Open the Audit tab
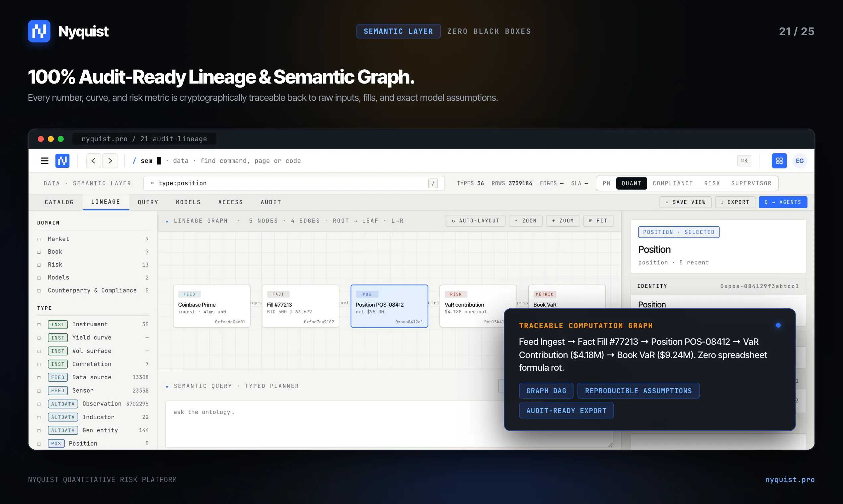Screen dimensions: 843x504 (271, 202)
